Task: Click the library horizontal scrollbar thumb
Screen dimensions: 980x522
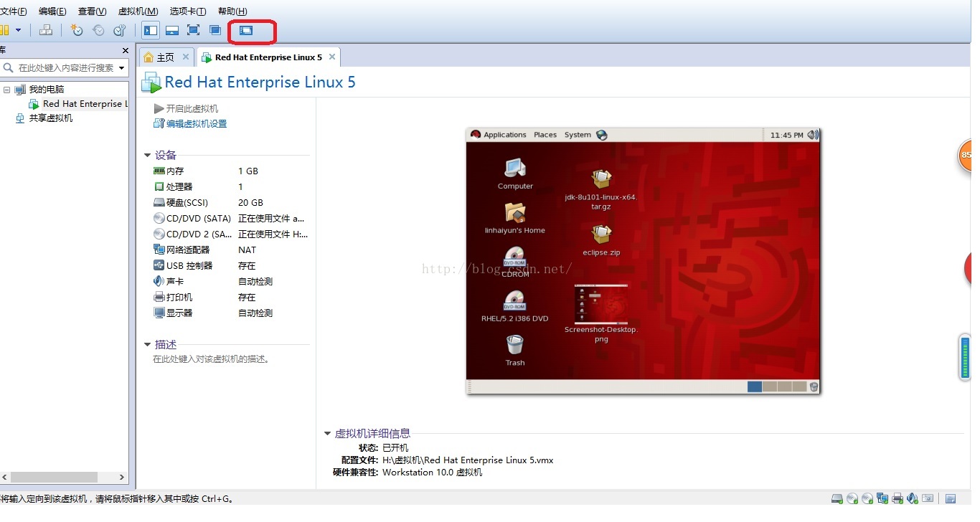Action: point(54,478)
